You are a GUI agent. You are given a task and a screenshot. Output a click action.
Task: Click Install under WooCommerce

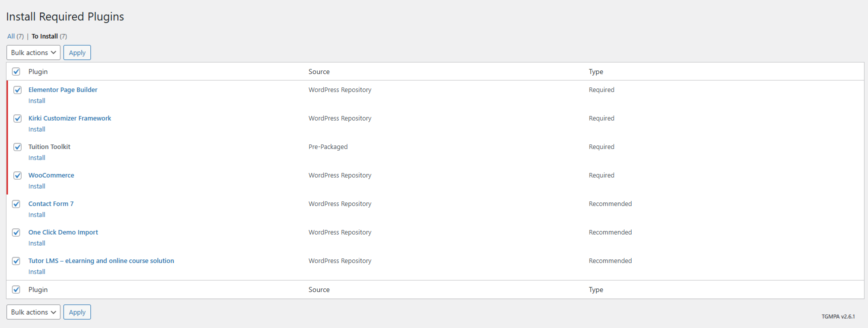(37, 186)
